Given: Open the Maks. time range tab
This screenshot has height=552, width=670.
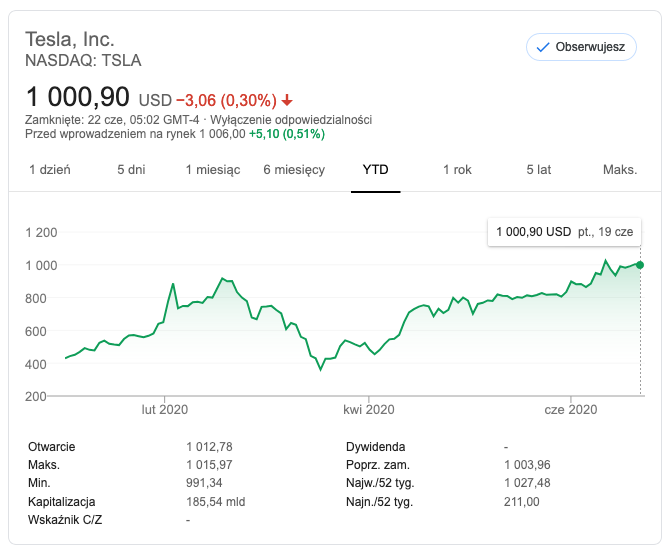Looking at the screenshot, I should 620,170.
